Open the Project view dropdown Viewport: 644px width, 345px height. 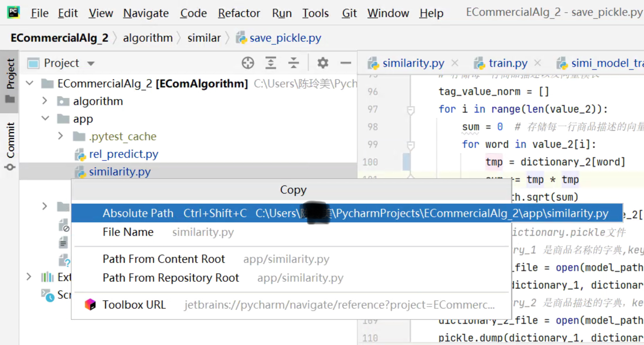91,63
